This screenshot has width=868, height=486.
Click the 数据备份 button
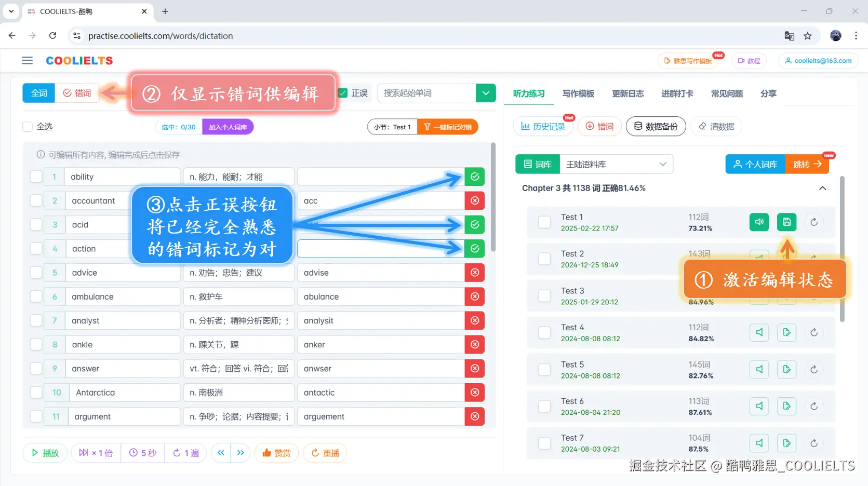656,126
